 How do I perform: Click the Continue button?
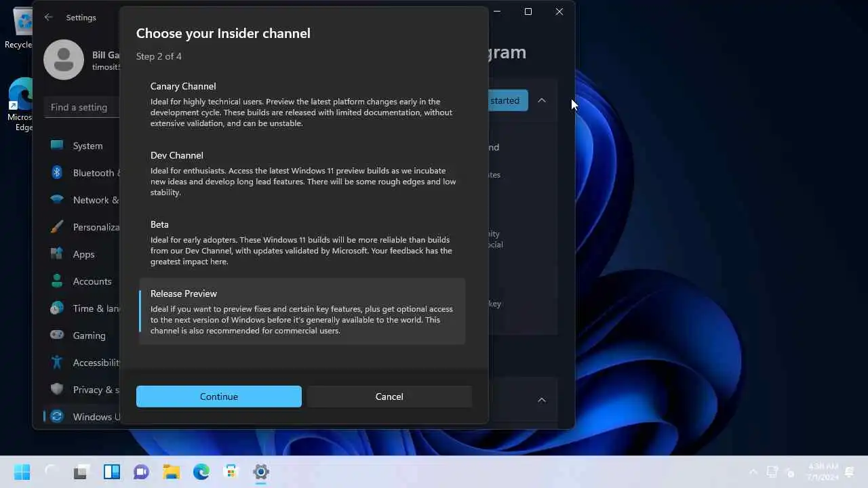click(219, 396)
